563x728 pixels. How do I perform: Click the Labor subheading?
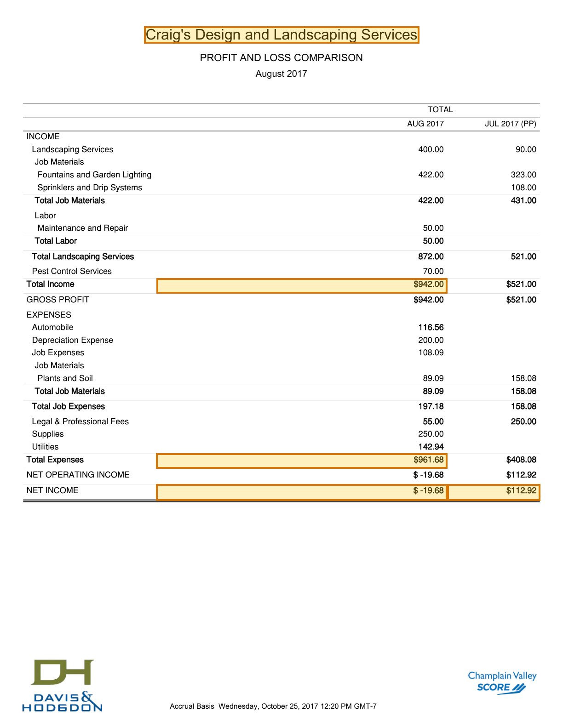pyautogui.click(x=45, y=216)
